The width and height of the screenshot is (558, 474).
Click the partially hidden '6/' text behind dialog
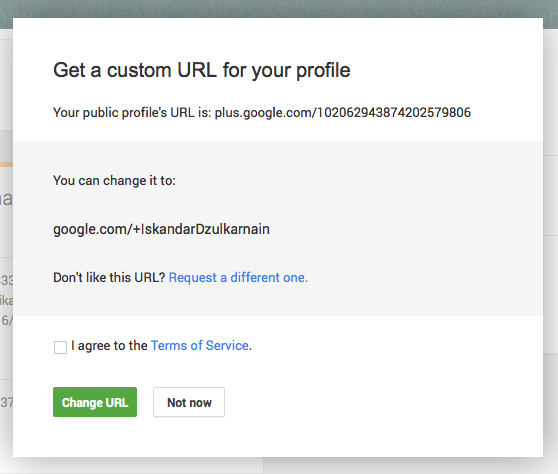(x=6, y=320)
